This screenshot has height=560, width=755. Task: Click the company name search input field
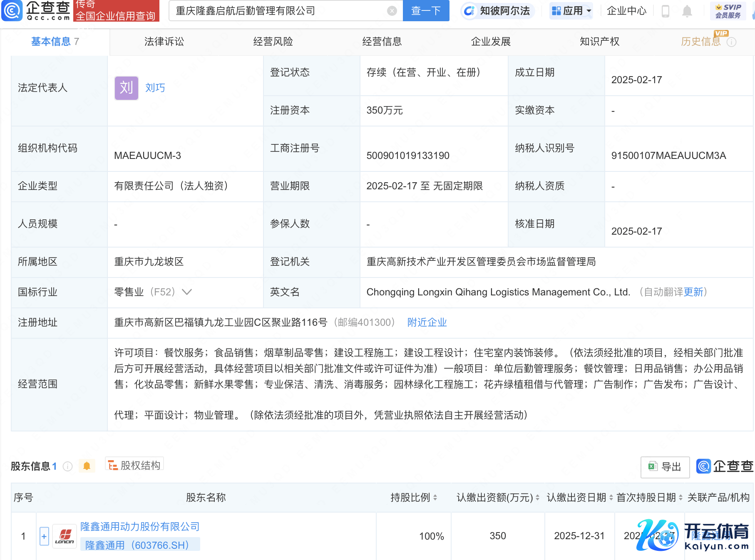[x=279, y=11]
